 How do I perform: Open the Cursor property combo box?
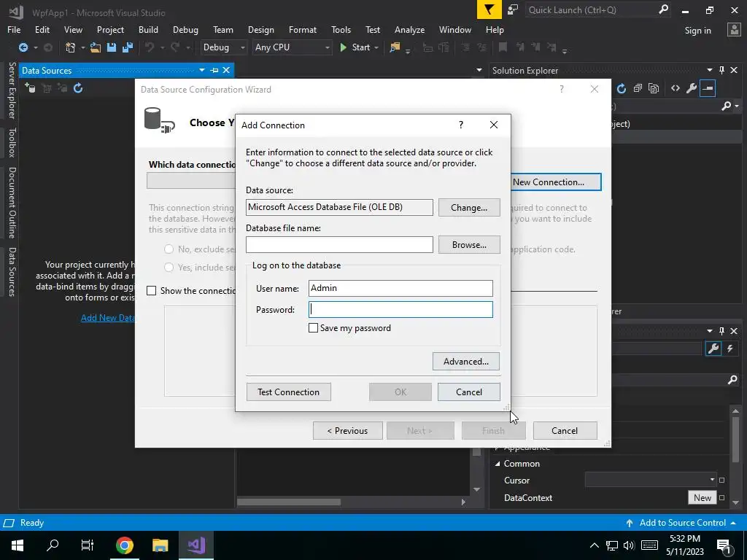651,480
